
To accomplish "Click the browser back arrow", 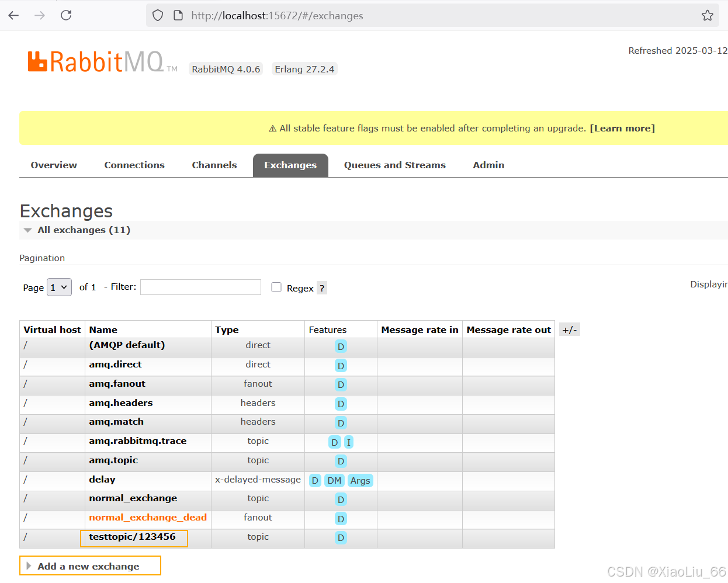I will pos(13,15).
